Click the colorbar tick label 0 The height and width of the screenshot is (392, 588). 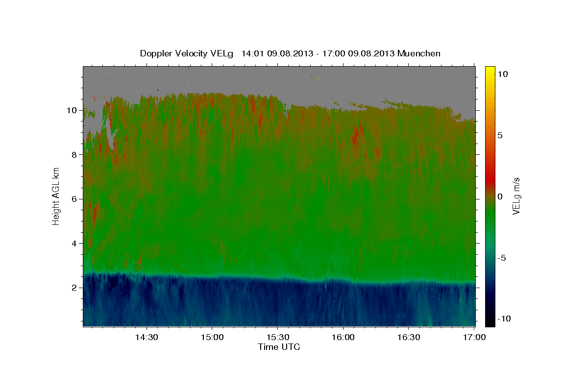coord(500,196)
